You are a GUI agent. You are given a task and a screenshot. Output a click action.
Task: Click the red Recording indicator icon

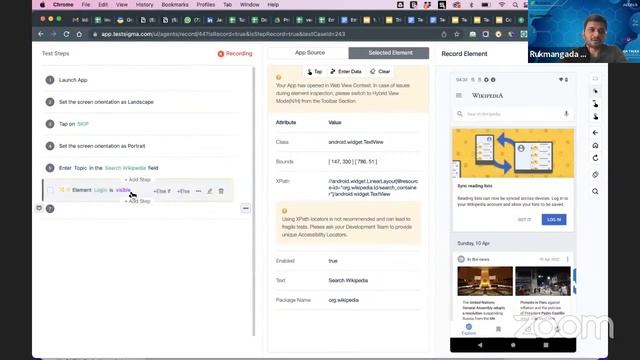221,54
